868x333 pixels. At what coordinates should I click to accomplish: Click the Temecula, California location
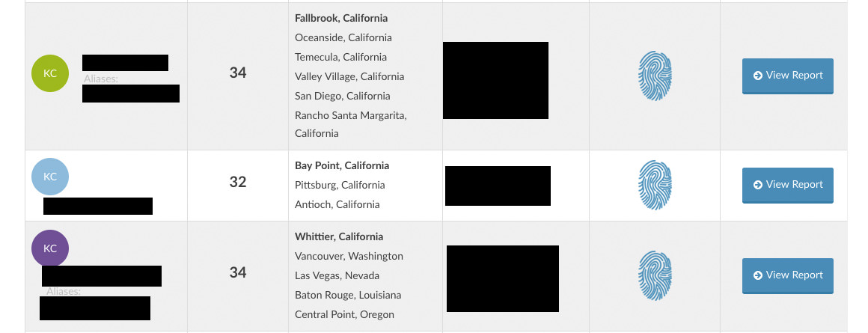coord(340,57)
